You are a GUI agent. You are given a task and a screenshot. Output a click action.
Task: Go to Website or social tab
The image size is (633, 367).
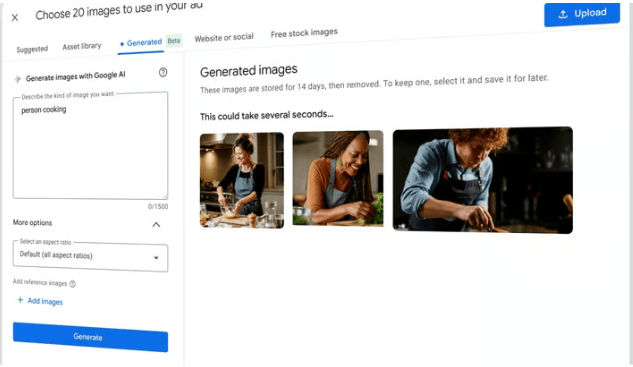(x=224, y=38)
